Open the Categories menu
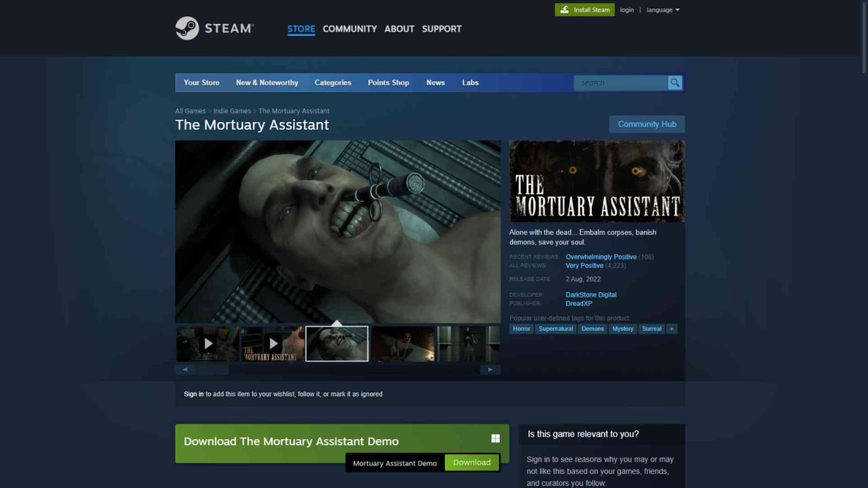This screenshot has height=488, width=868. (333, 82)
